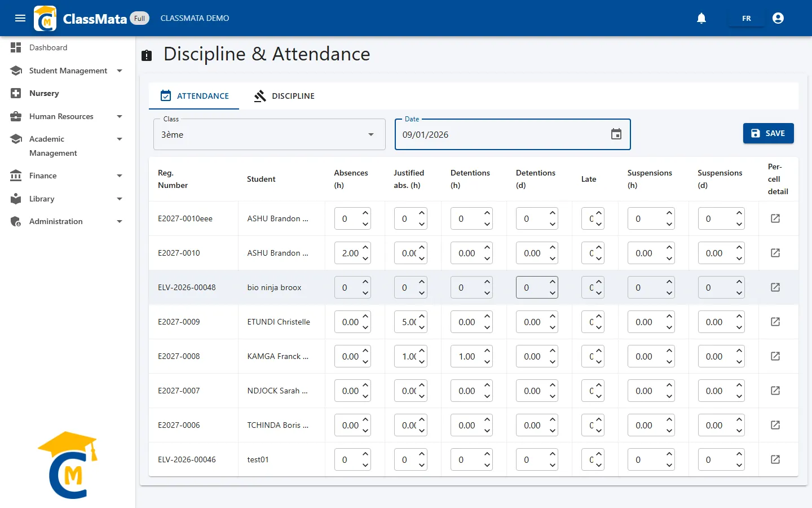Open per-cell detail for bio ninja broox
Screen dimensions: 812x508
(x=775, y=287)
